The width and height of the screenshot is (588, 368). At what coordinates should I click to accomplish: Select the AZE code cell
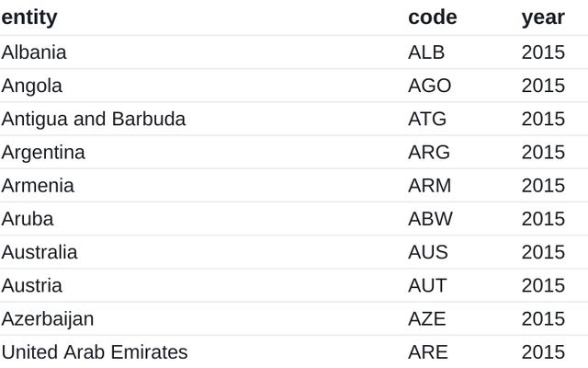point(426,319)
